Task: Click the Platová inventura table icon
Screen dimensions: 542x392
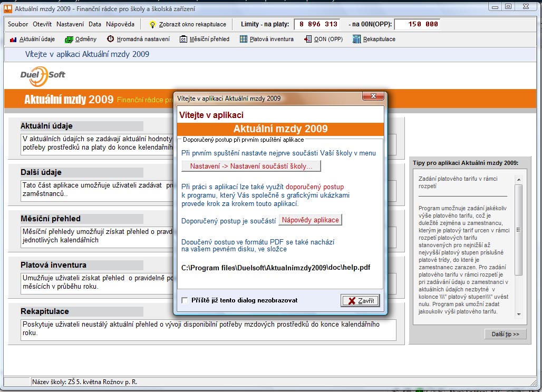Action: pyautogui.click(x=244, y=40)
